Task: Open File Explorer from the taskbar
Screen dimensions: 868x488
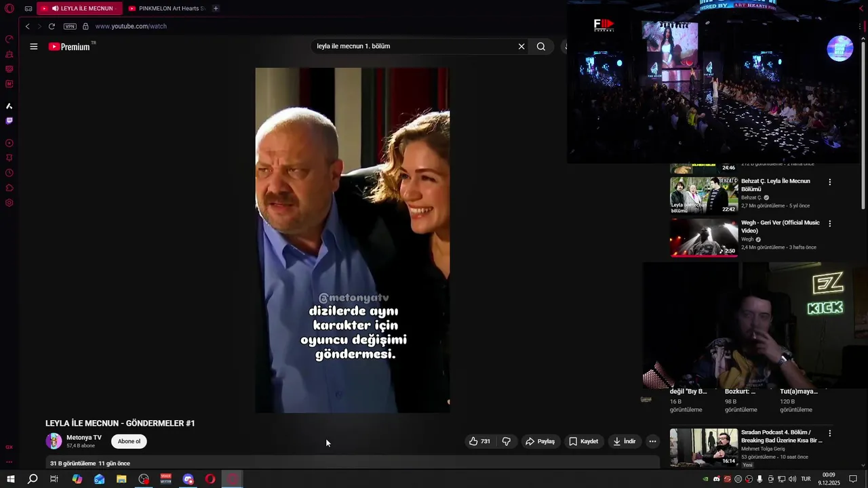Action: tap(121, 479)
